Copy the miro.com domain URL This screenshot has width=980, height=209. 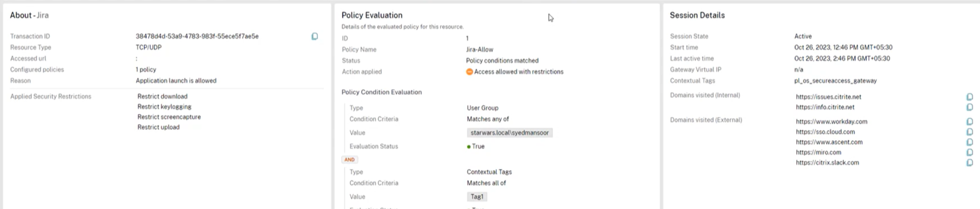969,153
